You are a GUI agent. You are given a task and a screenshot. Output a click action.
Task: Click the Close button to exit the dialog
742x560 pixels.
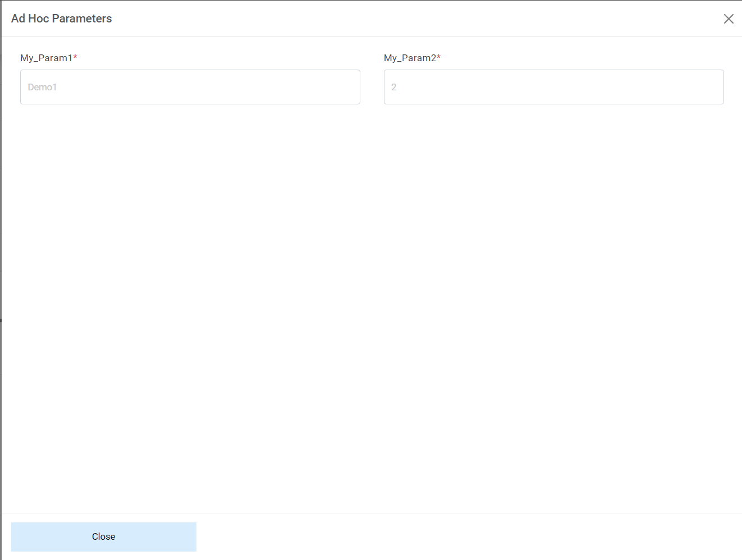(103, 536)
